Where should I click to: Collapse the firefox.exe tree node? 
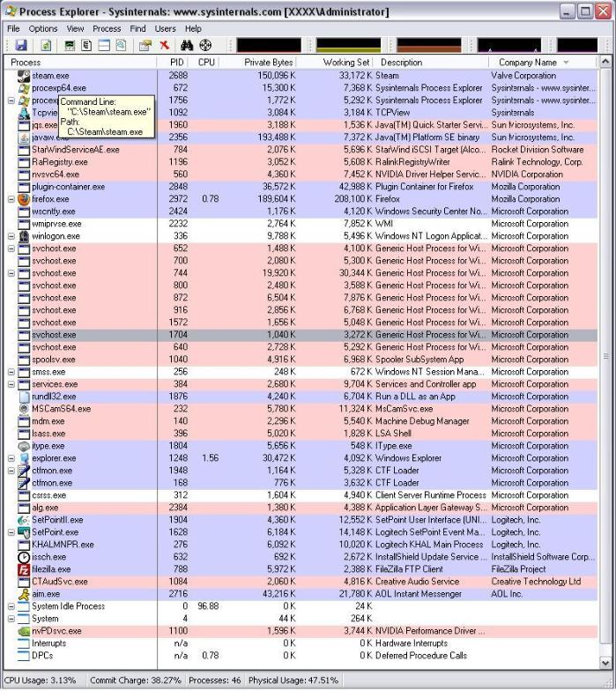tap(11, 199)
